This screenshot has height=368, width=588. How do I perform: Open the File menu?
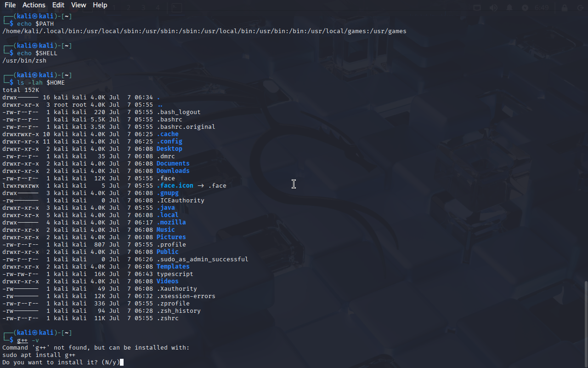click(x=10, y=5)
